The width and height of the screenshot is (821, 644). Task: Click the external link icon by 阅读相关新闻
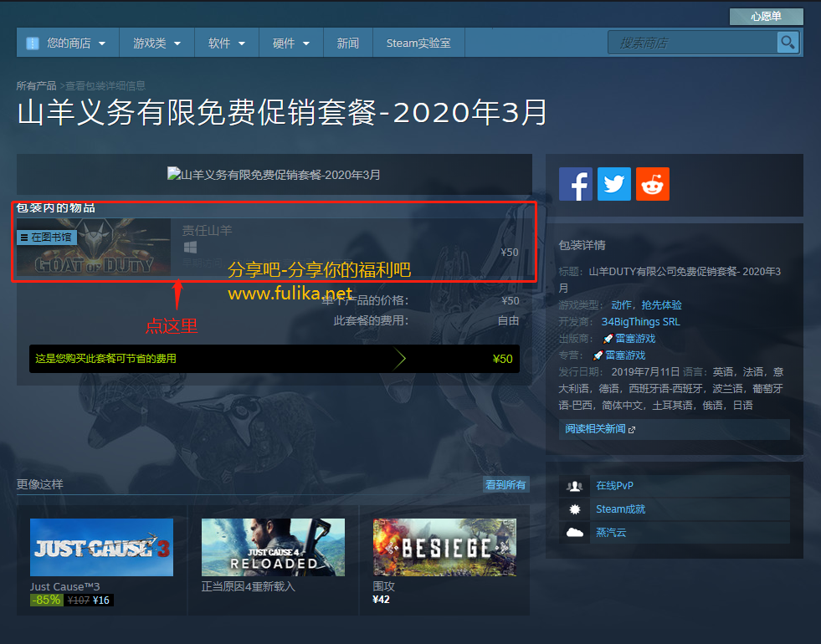632,430
